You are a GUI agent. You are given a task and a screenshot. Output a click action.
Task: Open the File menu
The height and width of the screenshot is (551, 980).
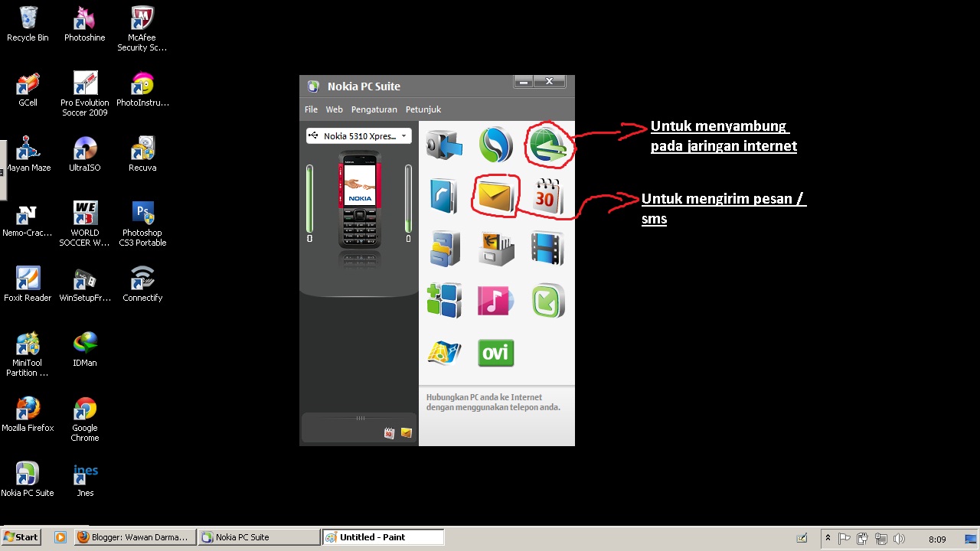coord(311,109)
